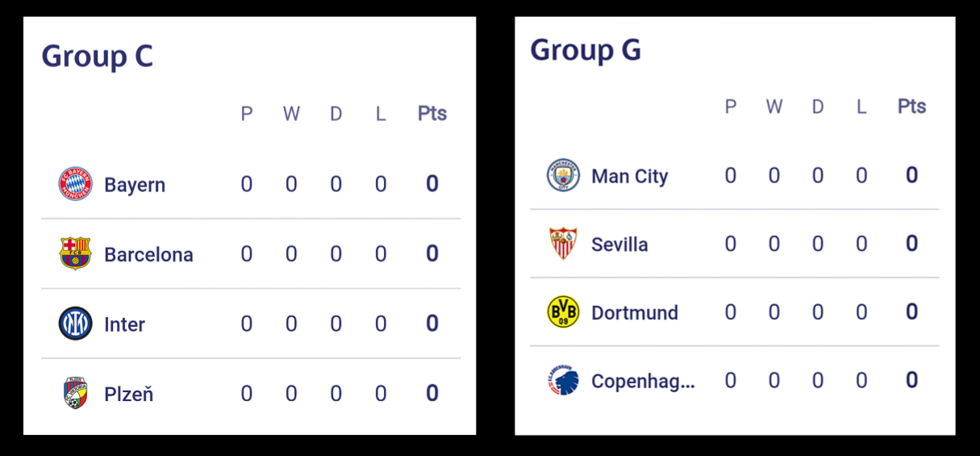Click the FC Barcelona club crest
This screenshot has height=456, width=980.
coord(75,253)
